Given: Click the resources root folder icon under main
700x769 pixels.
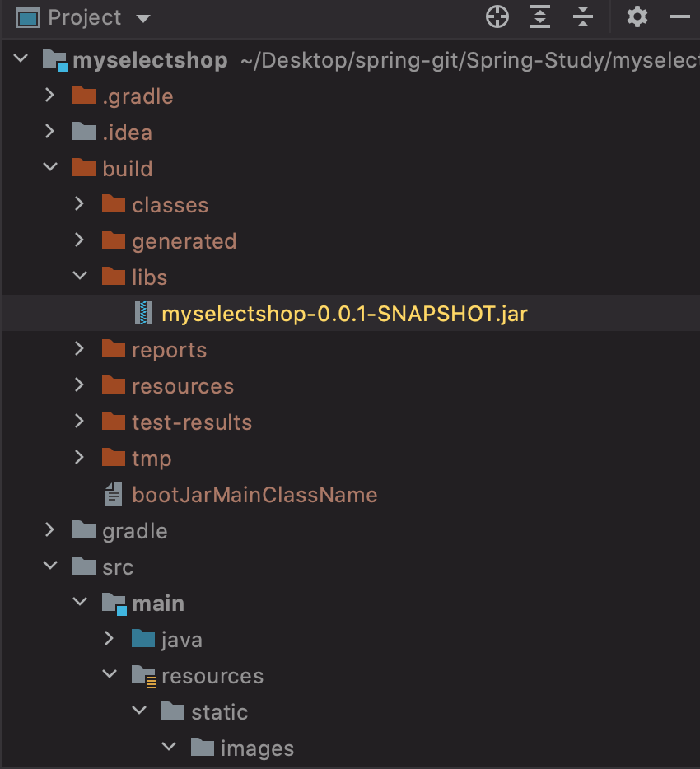Looking at the screenshot, I should [x=144, y=676].
